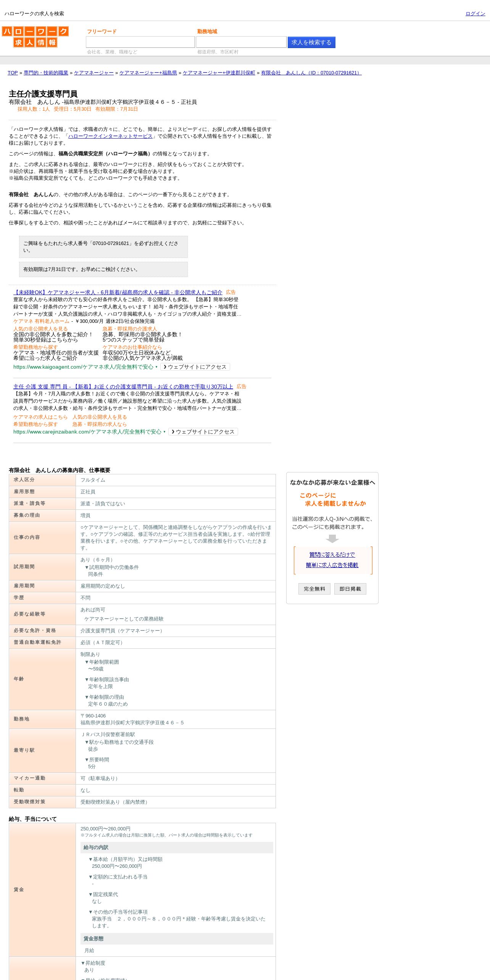Click ウェブサイトにアクセス button for carejinzaibank ad
Viewport: 490px width, 980px height.
point(203,432)
